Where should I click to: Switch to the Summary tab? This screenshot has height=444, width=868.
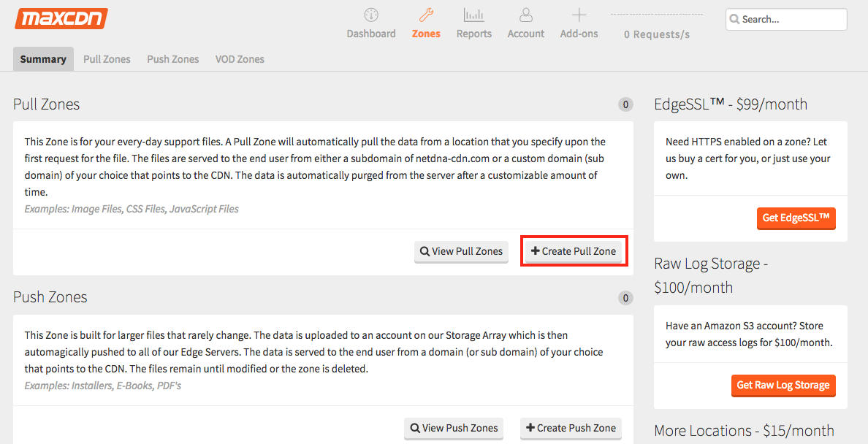43,59
